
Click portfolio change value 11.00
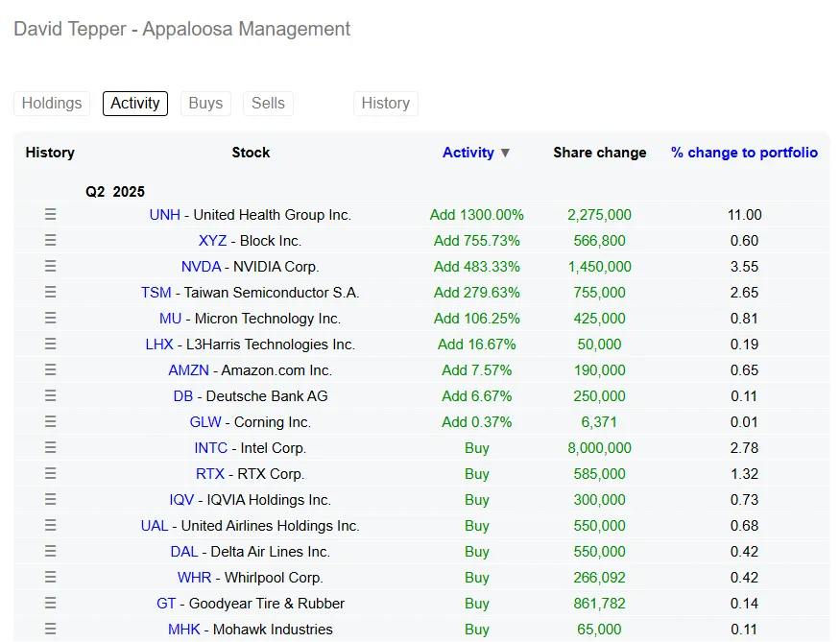coord(744,215)
